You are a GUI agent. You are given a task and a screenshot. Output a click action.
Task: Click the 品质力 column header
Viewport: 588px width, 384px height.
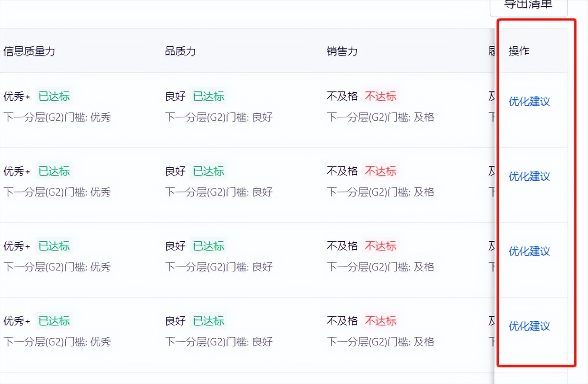coord(180,51)
